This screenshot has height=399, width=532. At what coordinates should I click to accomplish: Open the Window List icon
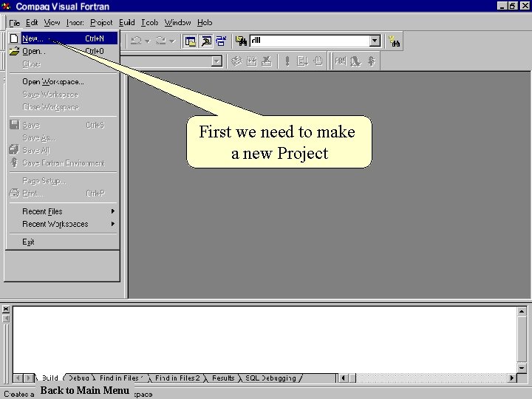coord(221,41)
